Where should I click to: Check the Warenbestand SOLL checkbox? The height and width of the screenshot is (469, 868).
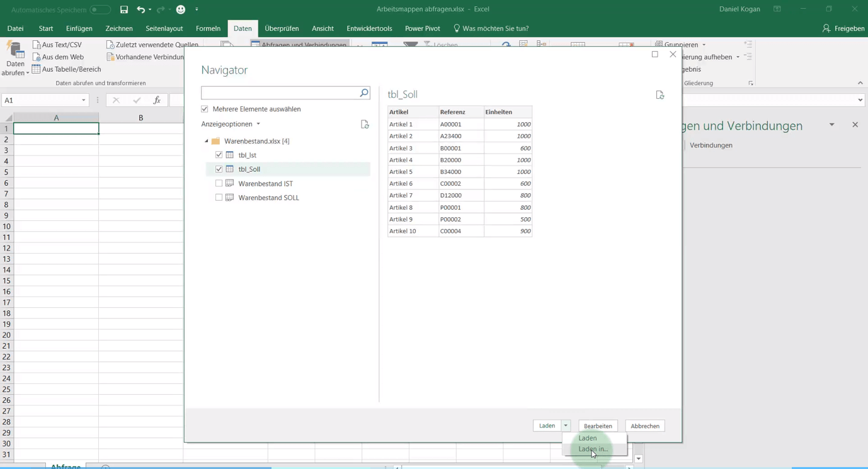[x=219, y=197]
